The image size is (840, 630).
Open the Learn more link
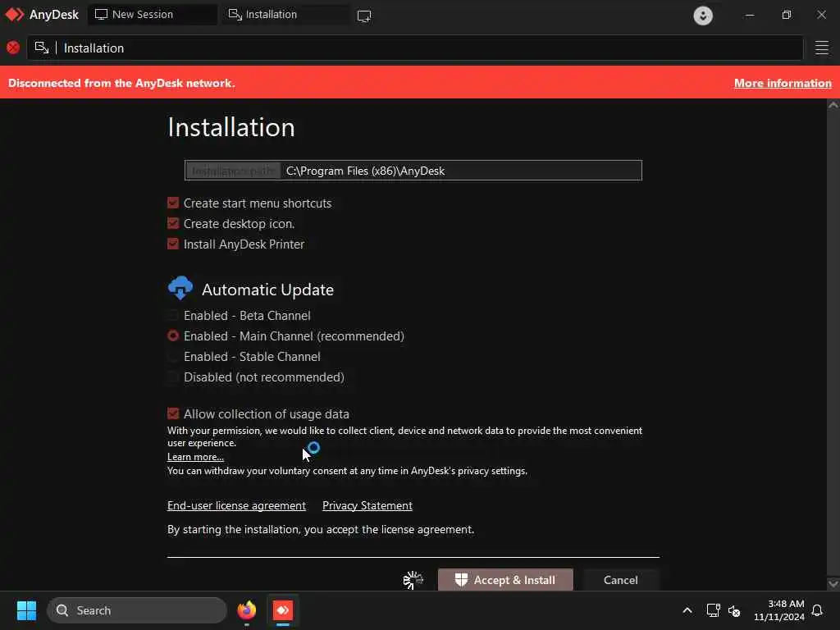tap(195, 456)
